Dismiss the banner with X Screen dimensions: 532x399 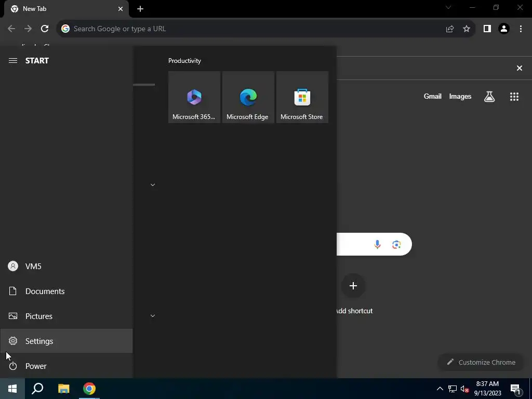tap(520, 68)
